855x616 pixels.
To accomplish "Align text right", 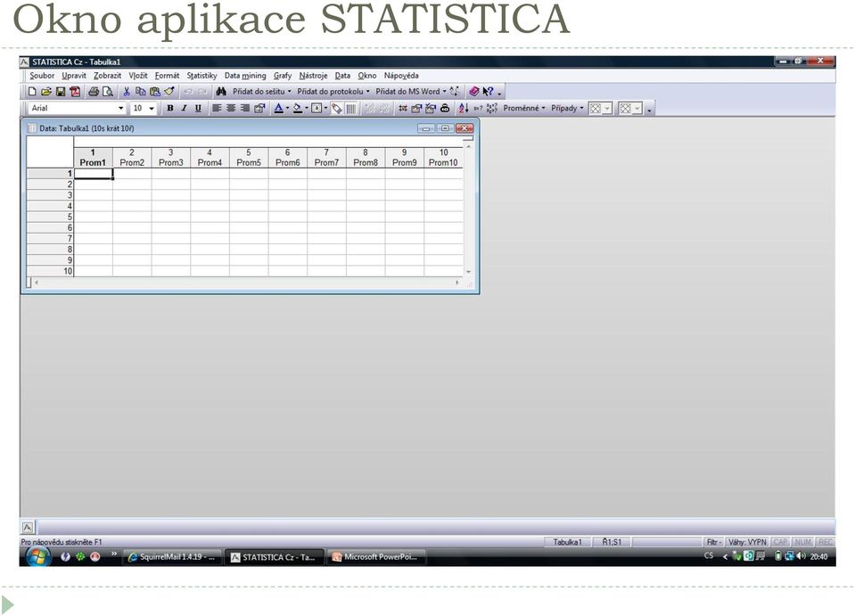I will pos(245,109).
